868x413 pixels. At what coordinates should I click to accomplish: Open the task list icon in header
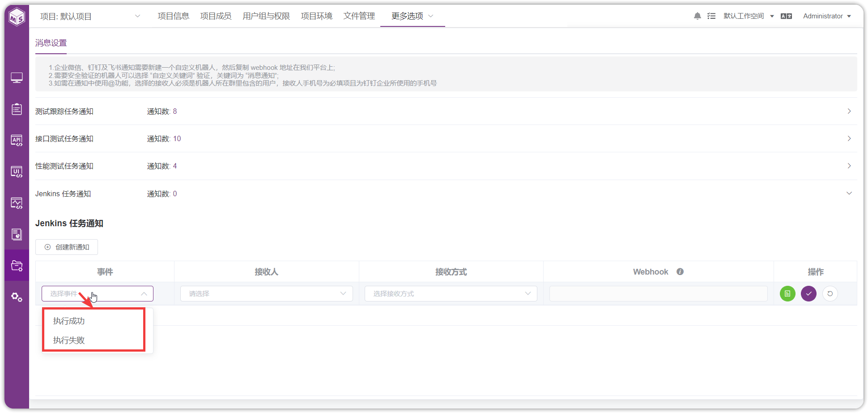(x=711, y=16)
